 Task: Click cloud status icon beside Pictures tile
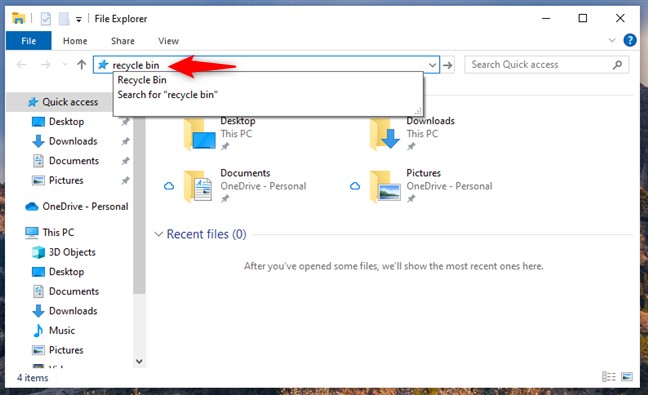pyautogui.click(x=355, y=186)
